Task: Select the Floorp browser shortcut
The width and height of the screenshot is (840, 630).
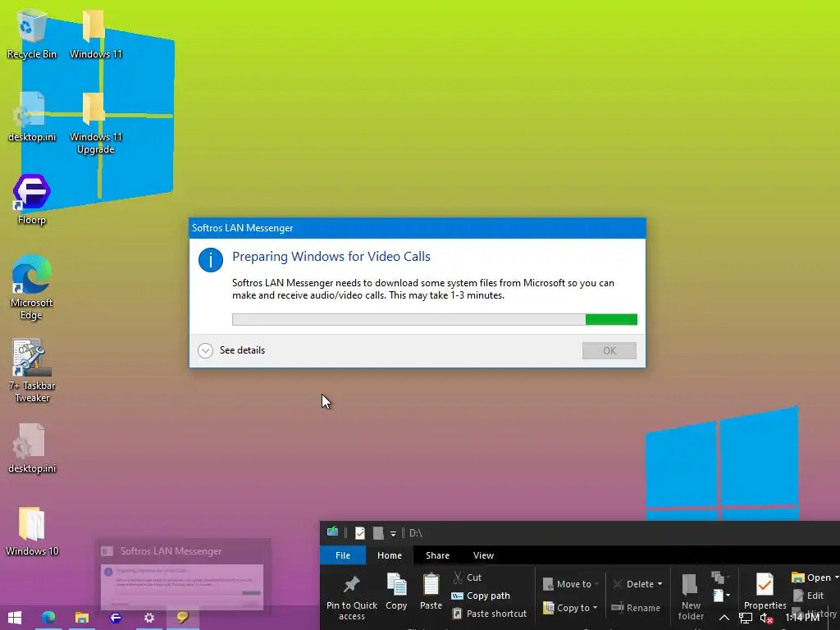Action: 32,199
